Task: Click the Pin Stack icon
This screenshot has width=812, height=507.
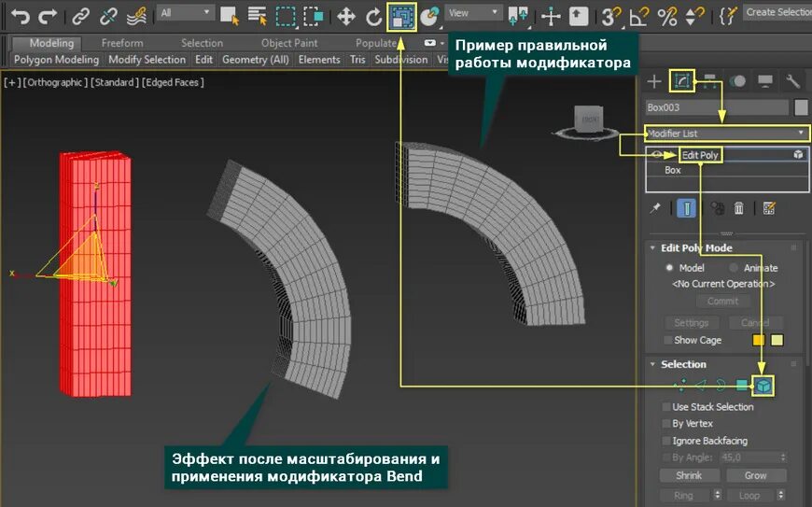Action: pyautogui.click(x=655, y=208)
